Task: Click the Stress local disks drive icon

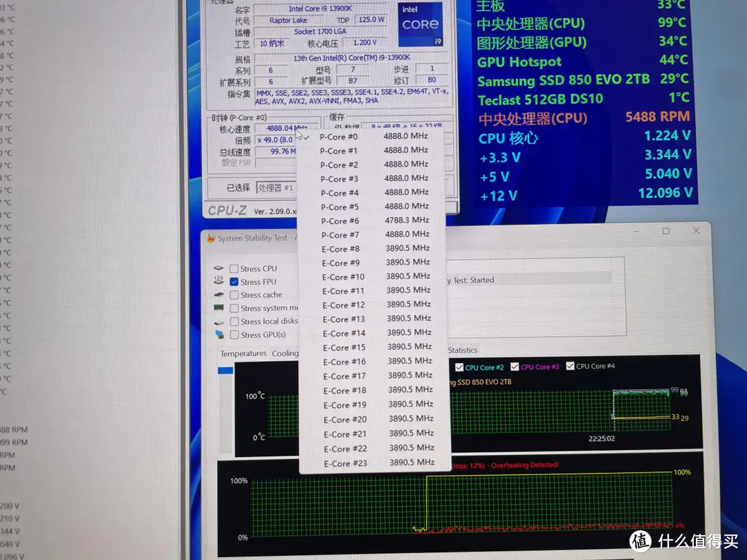Action: (219, 322)
